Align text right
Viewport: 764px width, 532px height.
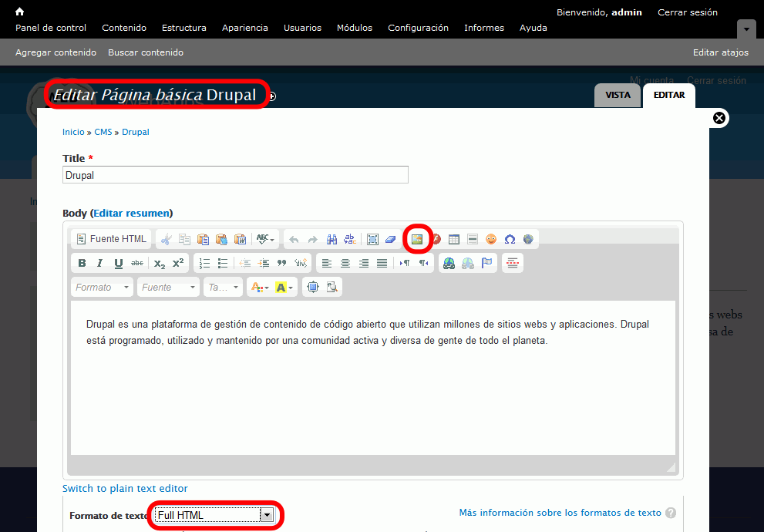[x=363, y=263]
